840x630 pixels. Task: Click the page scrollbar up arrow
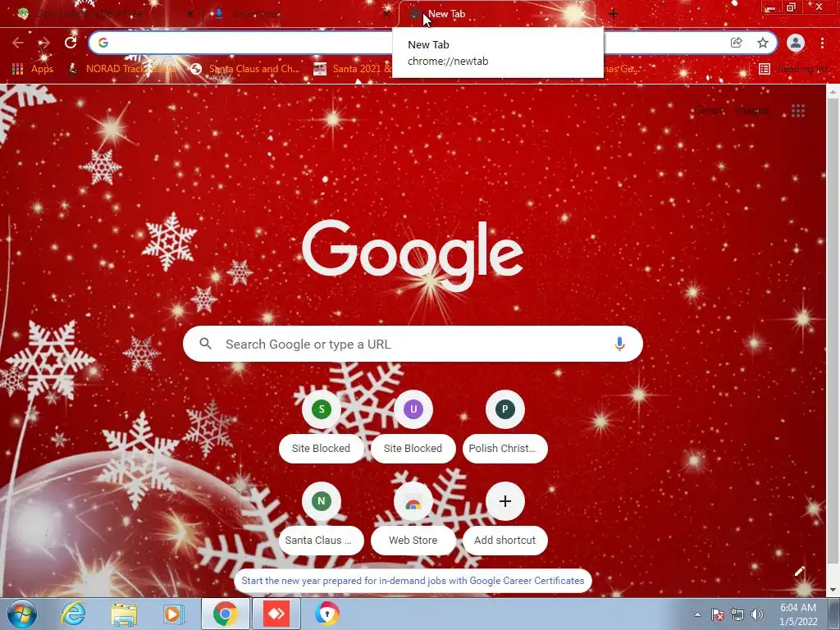[x=833, y=92]
